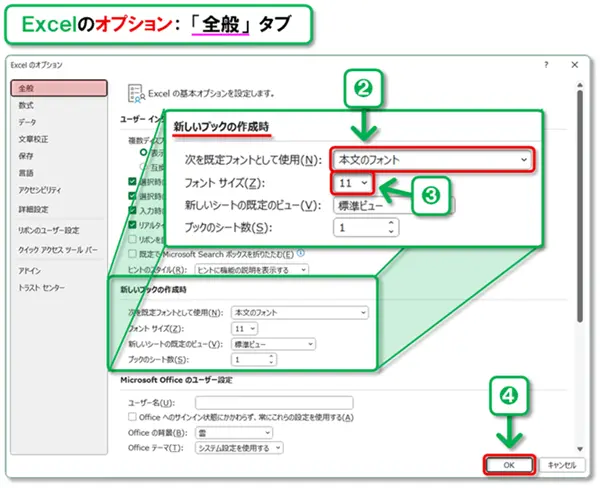Increase ブックのシート数 in the enlarged callout
Image resolution: width=600 pixels, height=488 pixels.
tap(391, 223)
